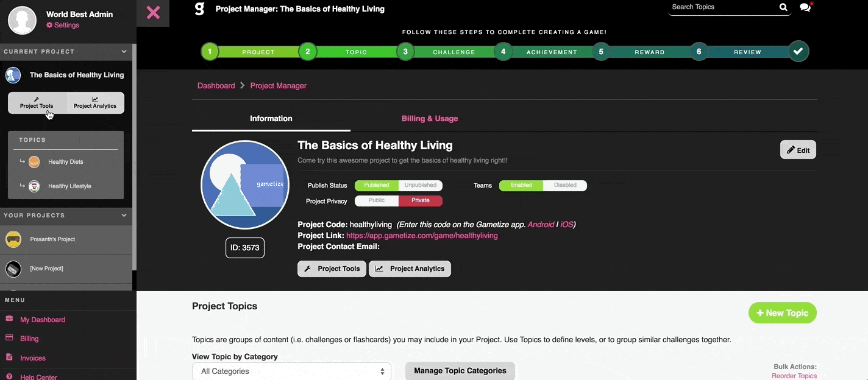
Task: Open the chat messages icon
Action: [x=805, y=7]
